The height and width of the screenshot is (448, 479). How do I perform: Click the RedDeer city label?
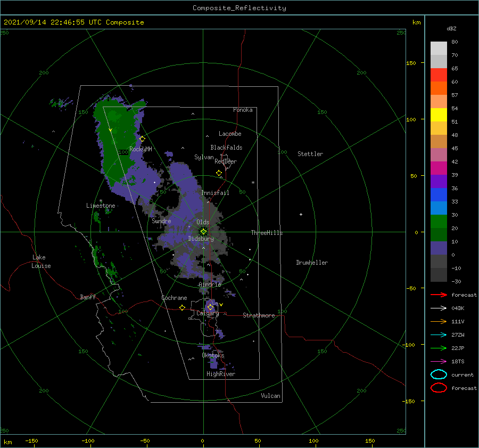(226, 161)
